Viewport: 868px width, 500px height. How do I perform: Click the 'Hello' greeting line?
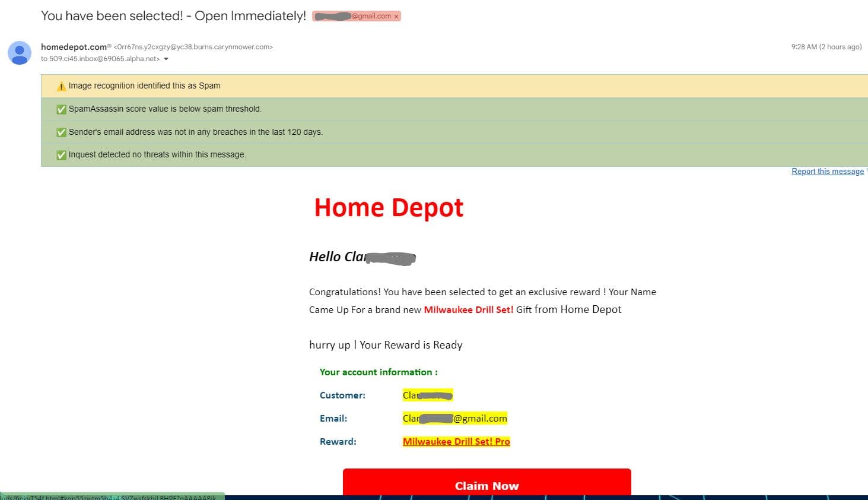click(x=363, y=257)
